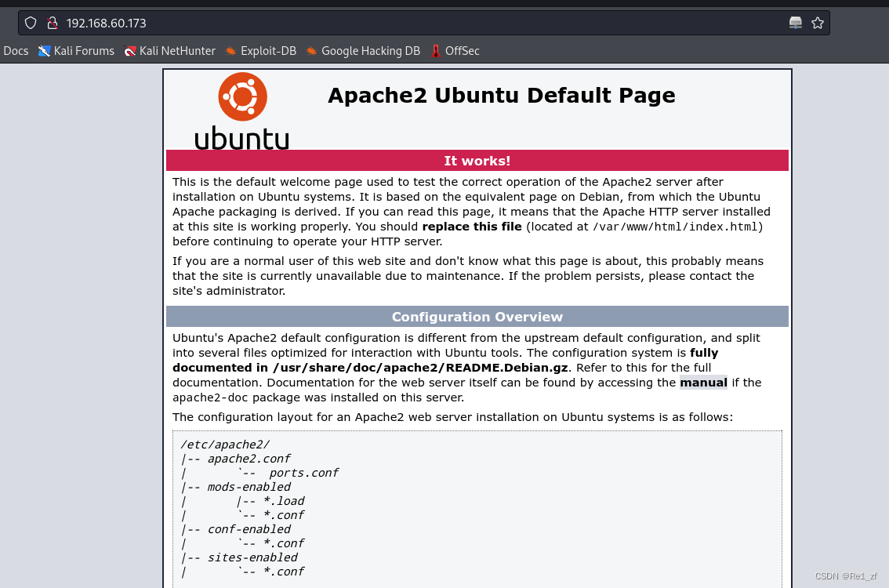
Task: Toggle the reader view icon in address bar
Action: (796, 24)
